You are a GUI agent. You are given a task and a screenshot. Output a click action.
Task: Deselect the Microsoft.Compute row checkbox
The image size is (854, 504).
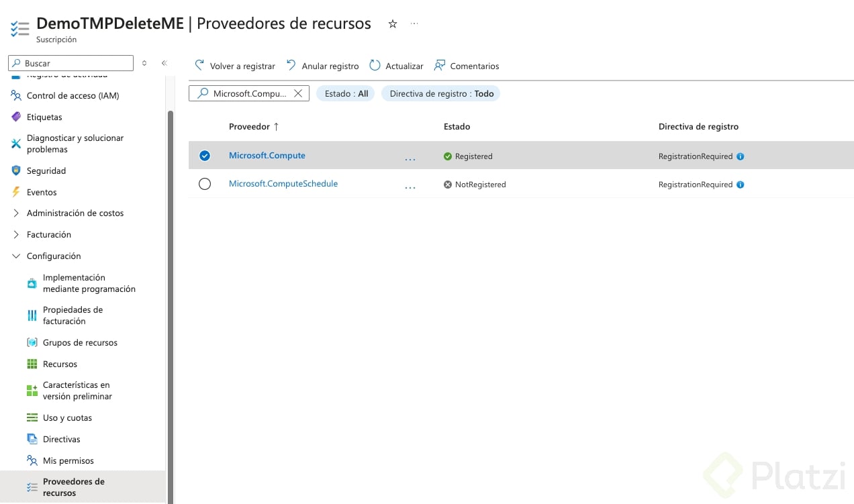pos(205,156)
